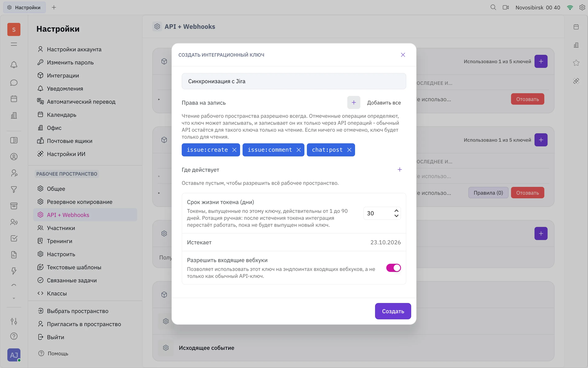Open the filter funnel icon in left rail
The height and width of the screenshot is (368, 588).
click(14, 189)
